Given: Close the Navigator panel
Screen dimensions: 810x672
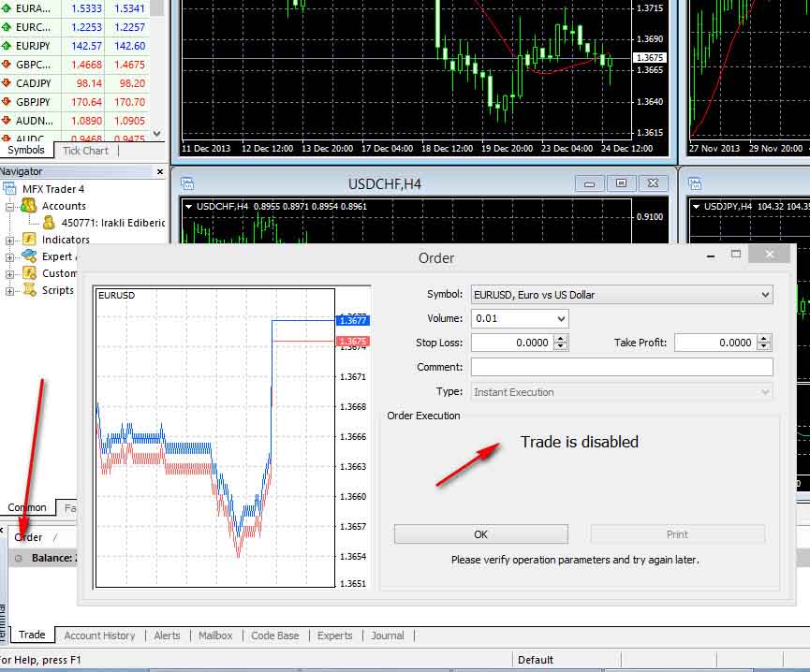Looking at the screenshot, I should [159, 171].
